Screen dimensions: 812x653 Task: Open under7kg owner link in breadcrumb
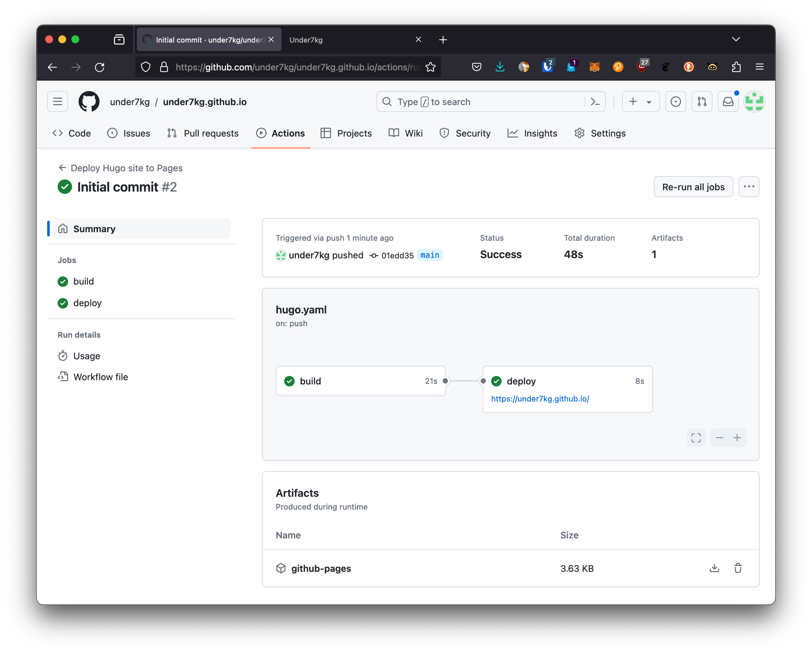click(x=130, y=102)
